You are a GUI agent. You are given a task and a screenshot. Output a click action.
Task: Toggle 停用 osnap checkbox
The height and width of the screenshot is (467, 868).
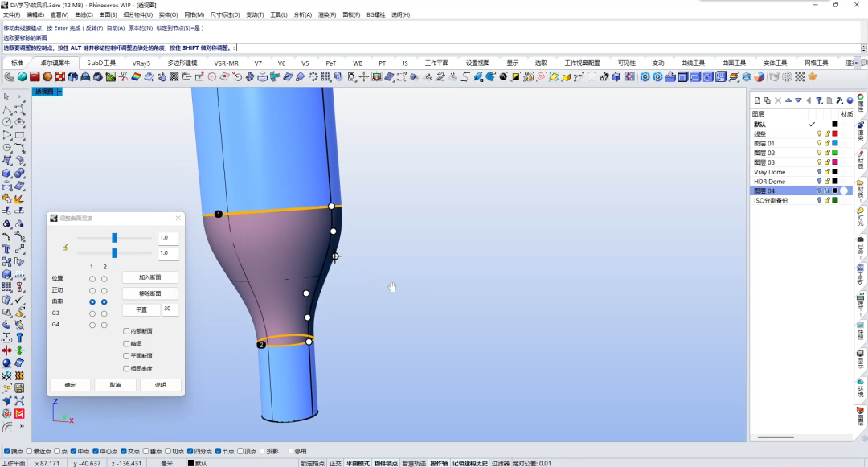[289, 451]
